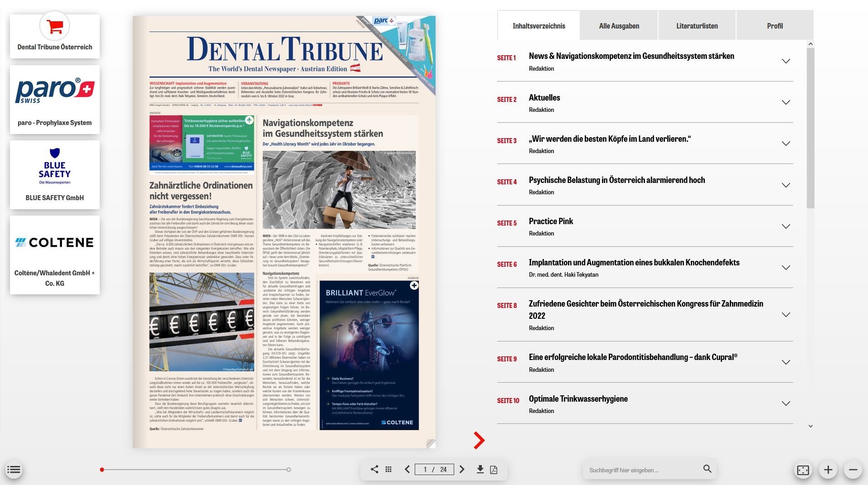The height and width of the screenshot is (485, 868).
Task: Expand Seite 3 entry chevron
Action: point(786,144)
